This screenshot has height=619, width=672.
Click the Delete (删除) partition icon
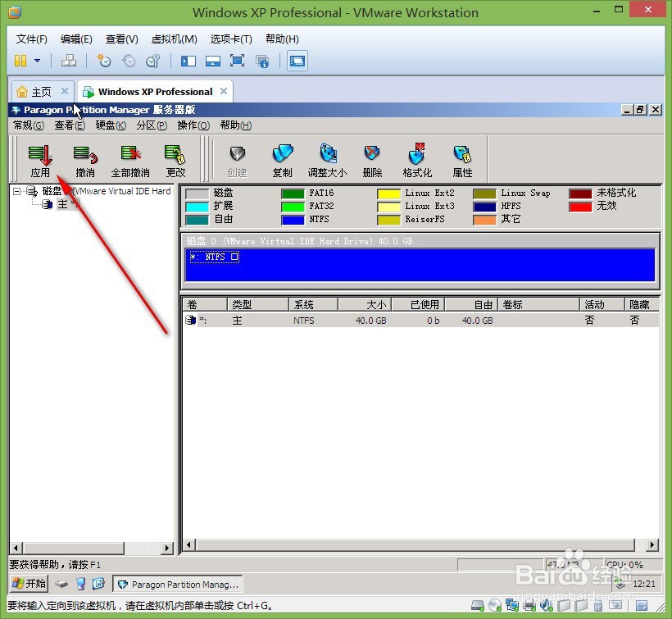click(372, 162)
